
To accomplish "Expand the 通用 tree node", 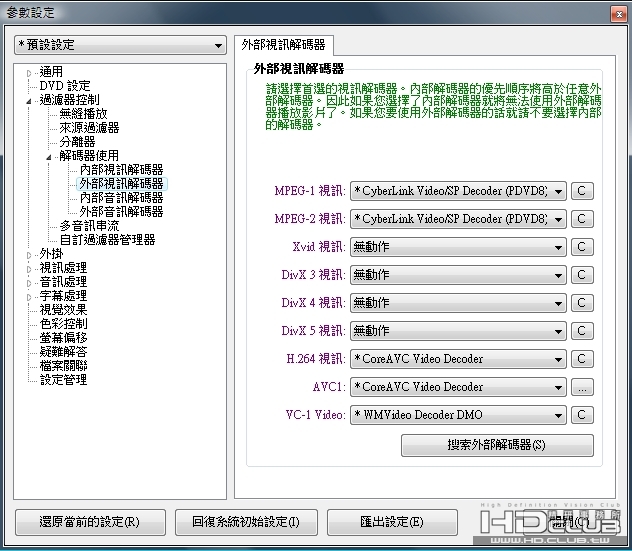I will [29, 73].
